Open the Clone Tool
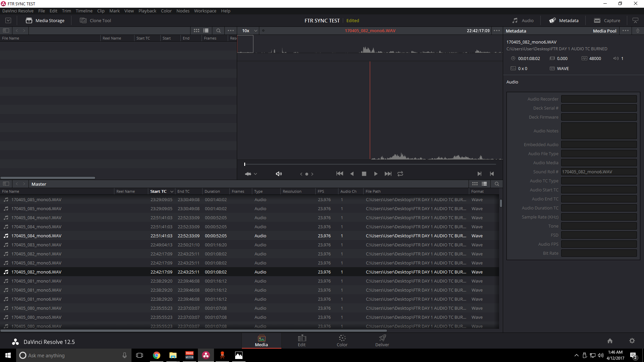Viewport: 644px width, 362px height. 95,20
